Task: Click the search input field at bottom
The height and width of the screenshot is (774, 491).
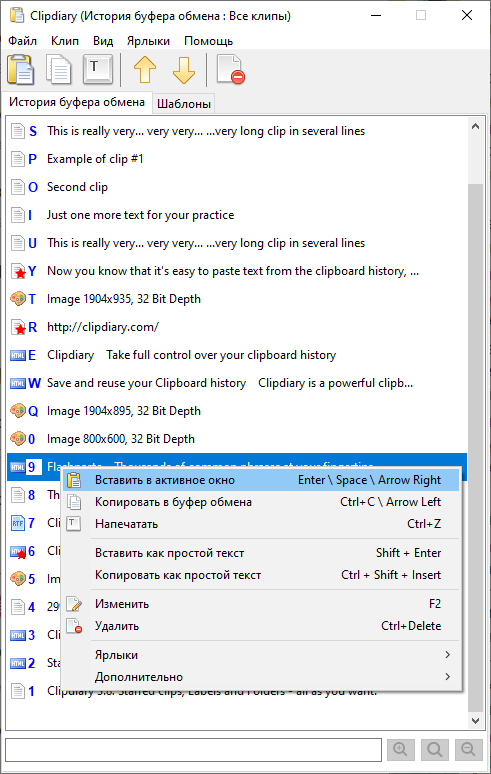Action: coord(193,750)
